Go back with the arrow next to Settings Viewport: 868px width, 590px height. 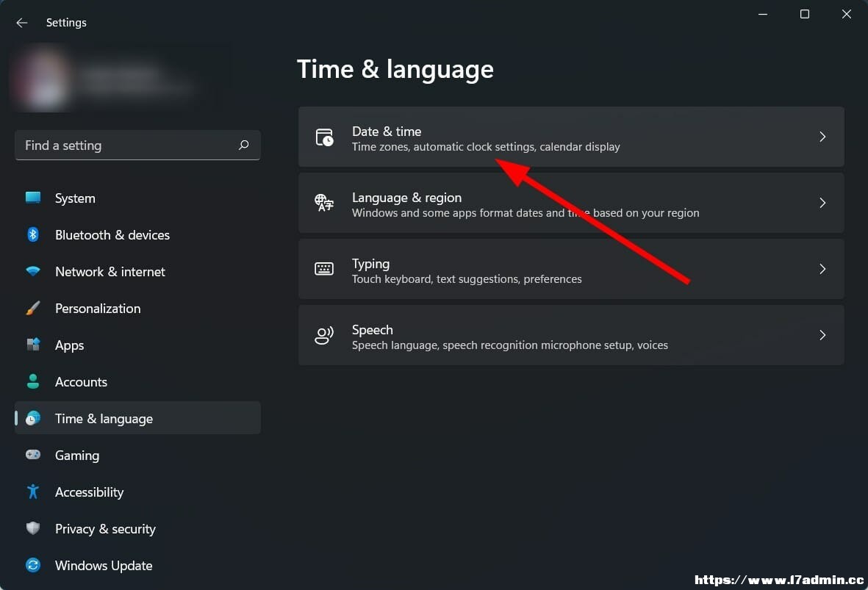21,23
